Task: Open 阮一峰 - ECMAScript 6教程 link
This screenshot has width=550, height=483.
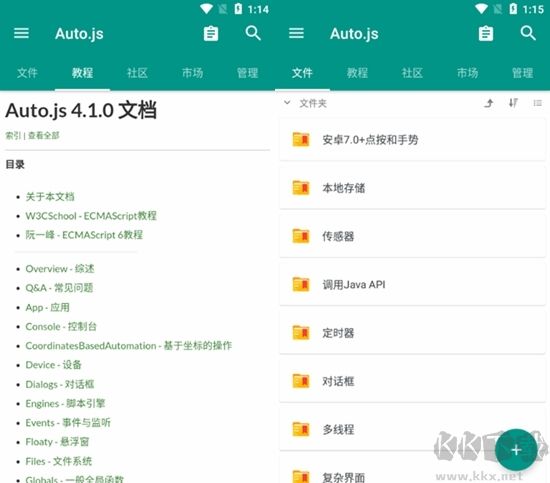Action: 84,235
